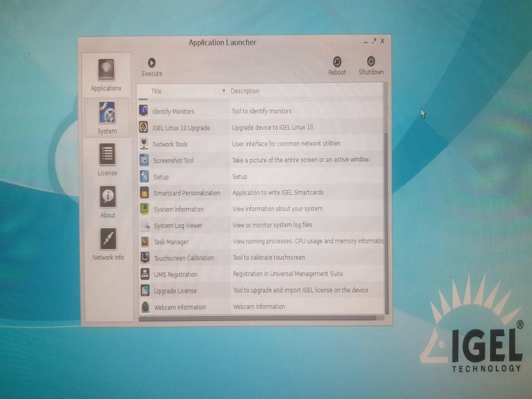Click 'Registration in Universal Management Suite'
The width and height of the screenshot is (532, 399).
point(288,274)
